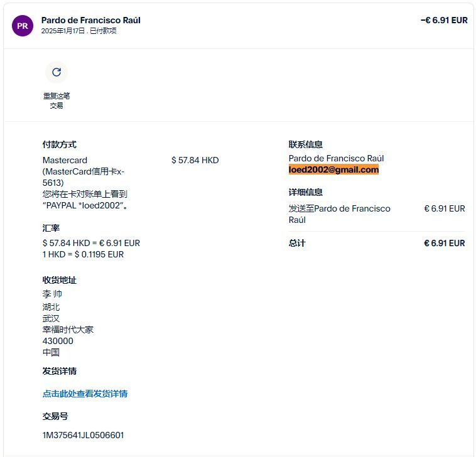Click the 1 HKD = $ 0.1195 EUR rate

(x=83, y=254)
